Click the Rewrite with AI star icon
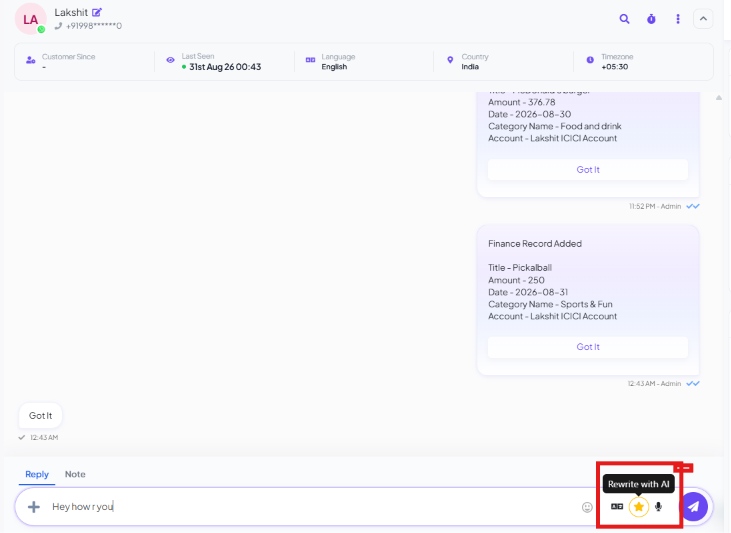The width and height of the screenshot is (731, 533). (639, 506)
